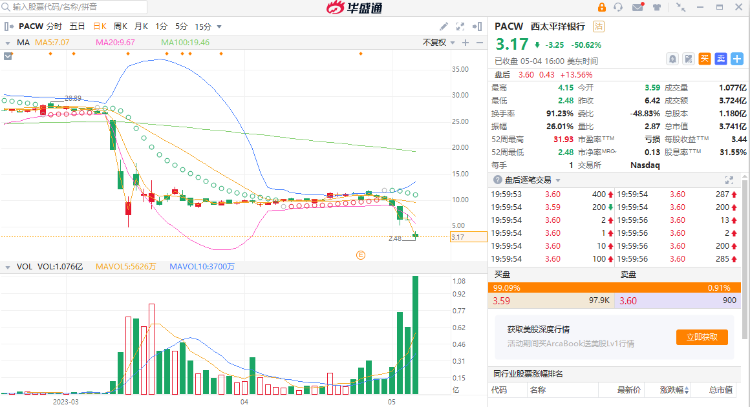Screen dimensions: 750x407
Task: Click the 52周最高 value 31.93
Action: point(563,139)
